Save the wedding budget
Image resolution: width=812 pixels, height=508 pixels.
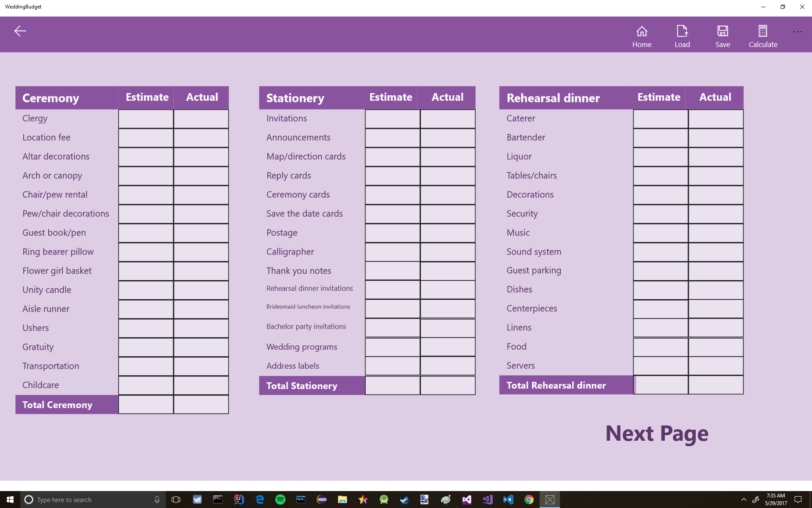[722, 36]
